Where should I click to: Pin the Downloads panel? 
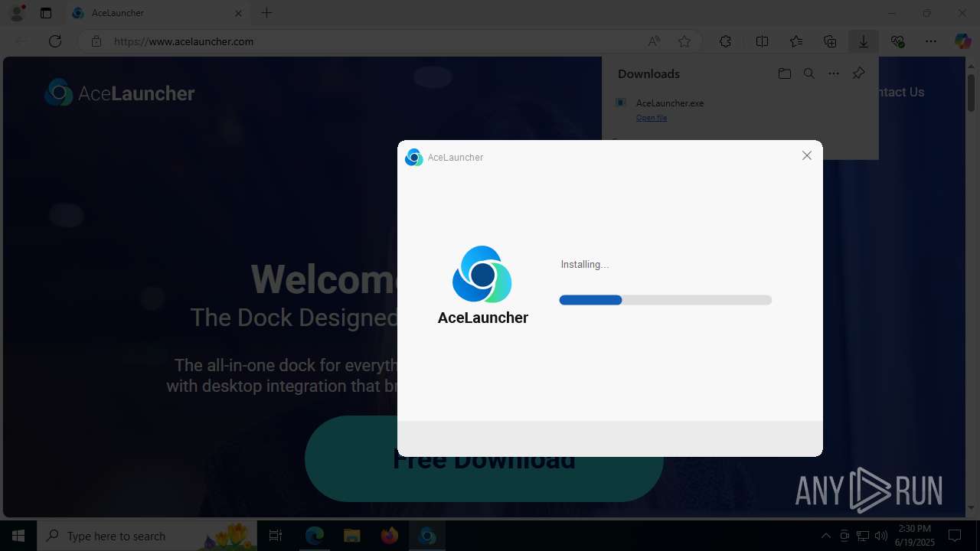[859, 73]
